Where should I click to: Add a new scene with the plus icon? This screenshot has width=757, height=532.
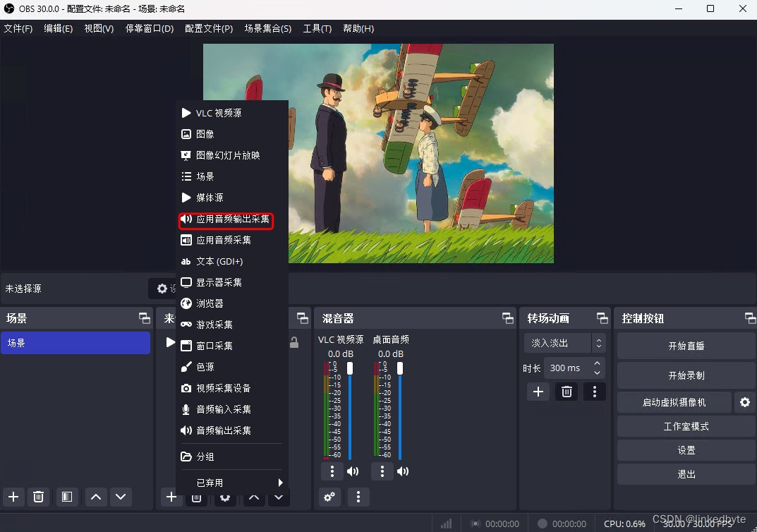13,497
